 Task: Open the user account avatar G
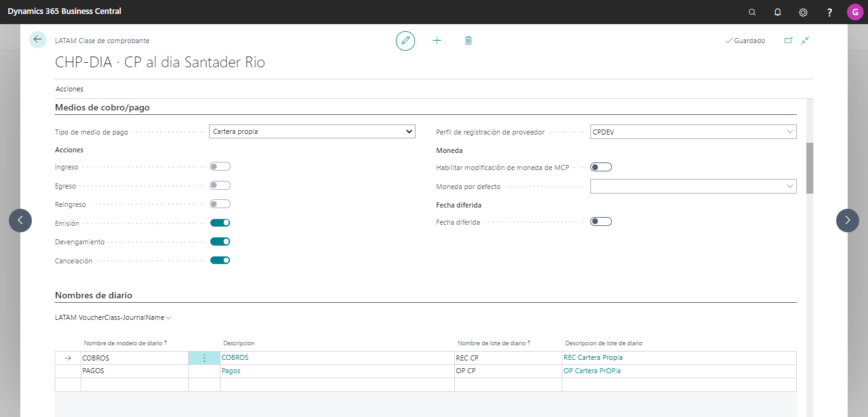coord(855,12)
